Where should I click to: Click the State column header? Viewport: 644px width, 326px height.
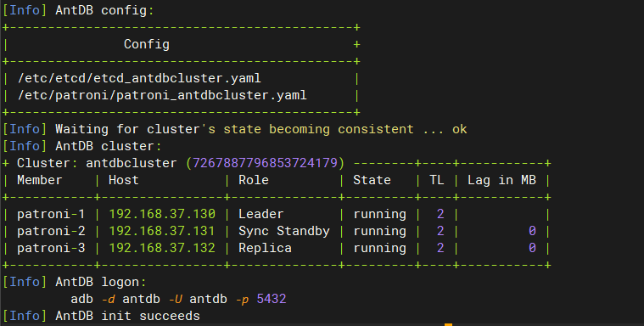pyautogui.click(x=372, y=180)
